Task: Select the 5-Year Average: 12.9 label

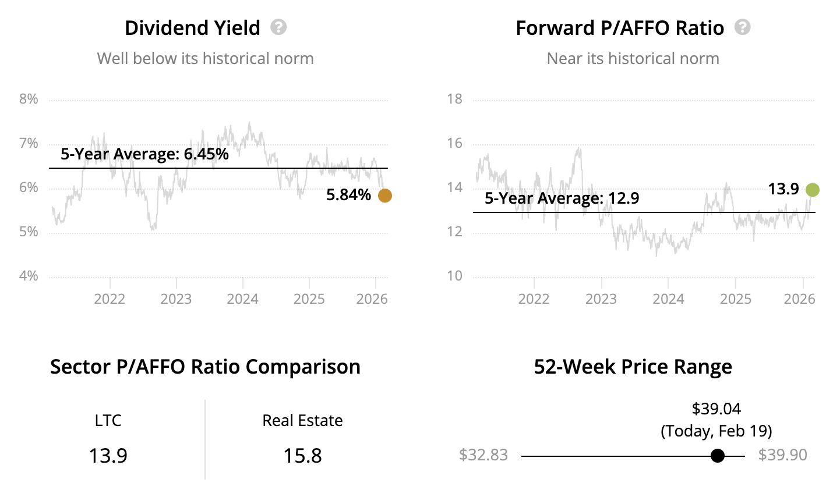Action: 562,198
